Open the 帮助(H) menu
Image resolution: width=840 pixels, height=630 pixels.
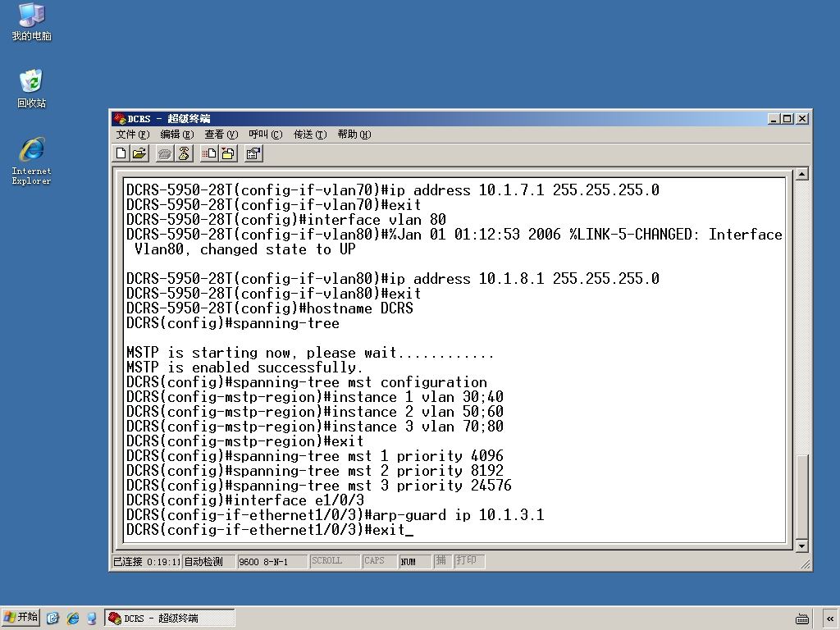[354, 135]
